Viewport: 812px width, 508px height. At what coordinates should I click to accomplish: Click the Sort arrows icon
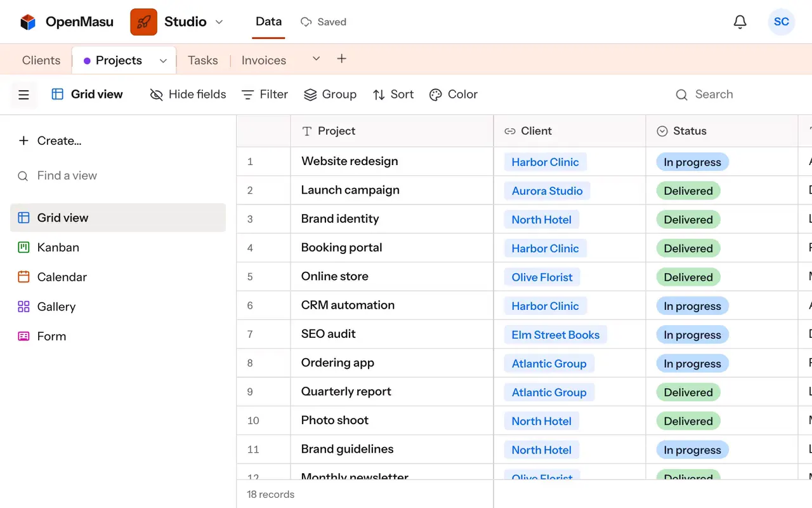click(x=379, y=95)
